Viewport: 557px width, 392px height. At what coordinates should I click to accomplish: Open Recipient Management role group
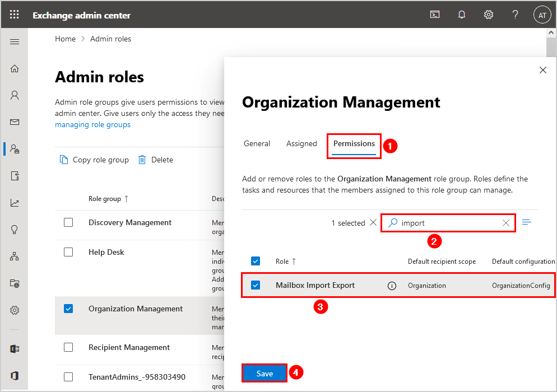129,347
